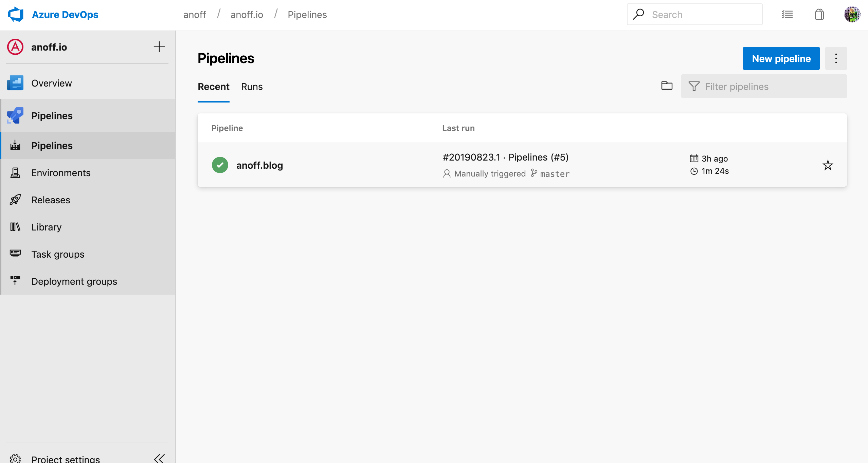
Task: Open Library in the sidebar
Action: [88, 227]
